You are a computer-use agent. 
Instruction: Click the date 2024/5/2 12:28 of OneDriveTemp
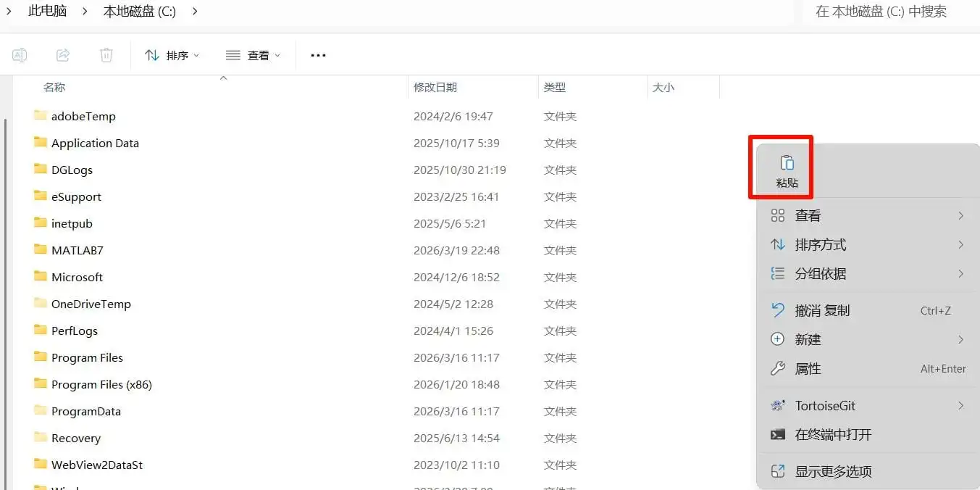point(453,304)
